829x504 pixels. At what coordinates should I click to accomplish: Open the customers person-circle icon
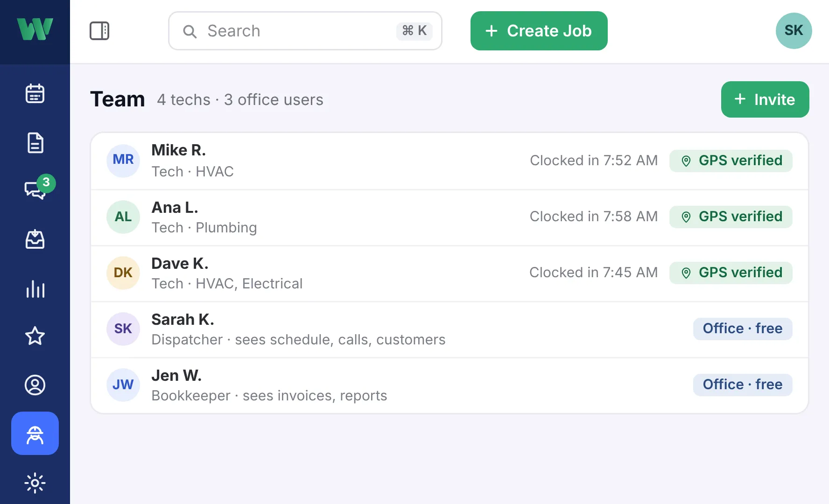point(35,385)
